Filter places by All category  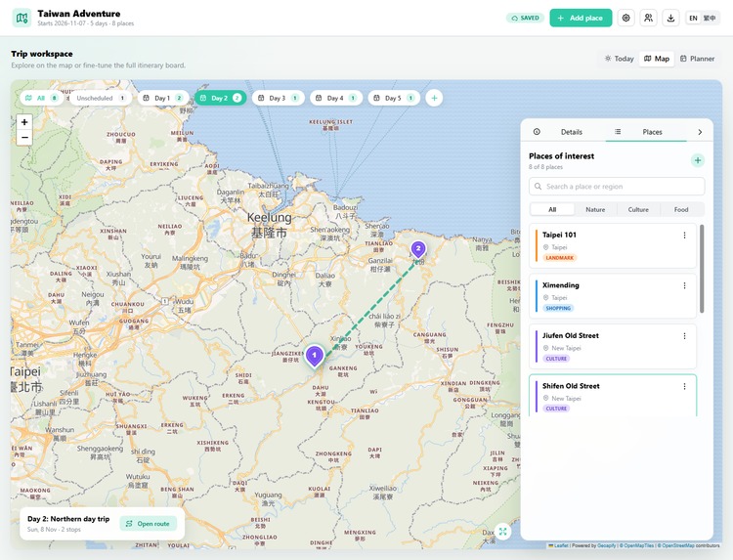point(552,209)
